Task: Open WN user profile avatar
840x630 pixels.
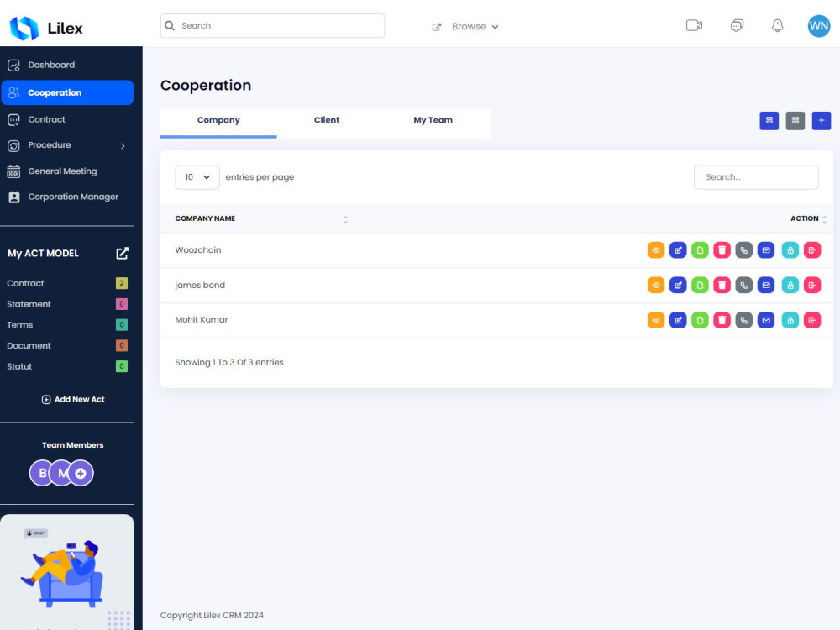Action: [x=818, y=26]
